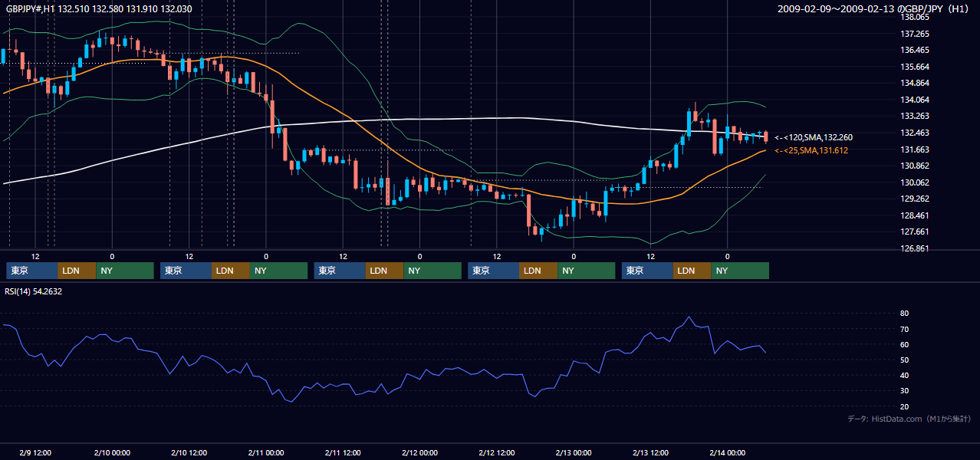The image size is (980, 460).
Task: Click the rightmost LDN session block
Action: [x=692, y=271]
